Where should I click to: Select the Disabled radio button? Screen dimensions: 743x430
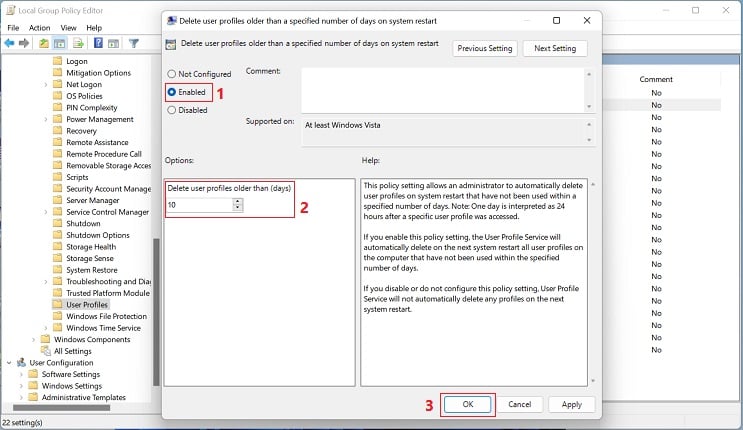click(172, 110)
